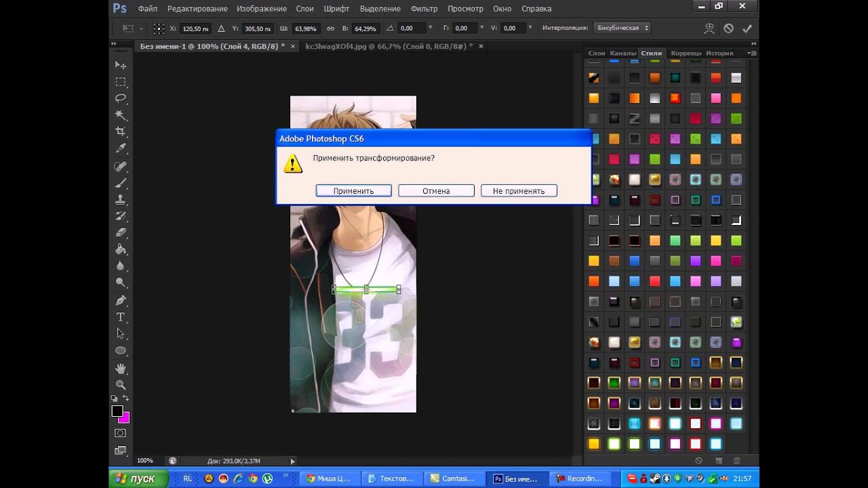The width and height of the screenshot is (868, 488).
Task: Click the background magenta color swatch
Action: pos(125,419)
